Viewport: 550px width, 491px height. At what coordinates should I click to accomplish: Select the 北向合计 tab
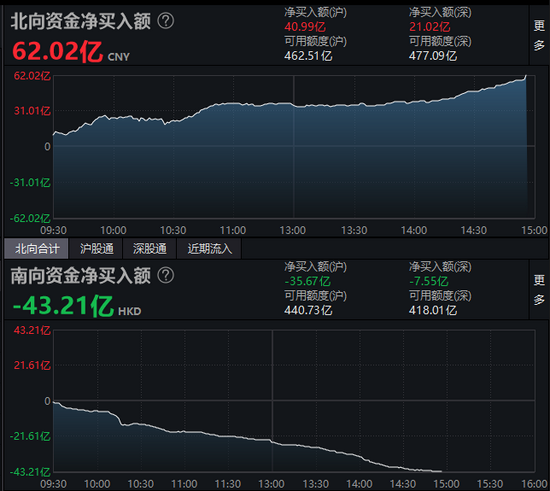36,249
